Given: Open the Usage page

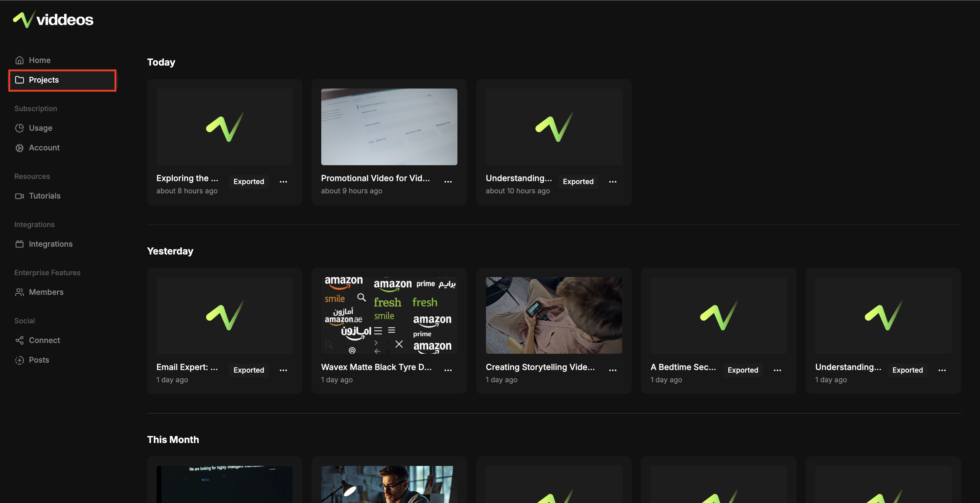Looking at the screenshot, I should point(40,128).
